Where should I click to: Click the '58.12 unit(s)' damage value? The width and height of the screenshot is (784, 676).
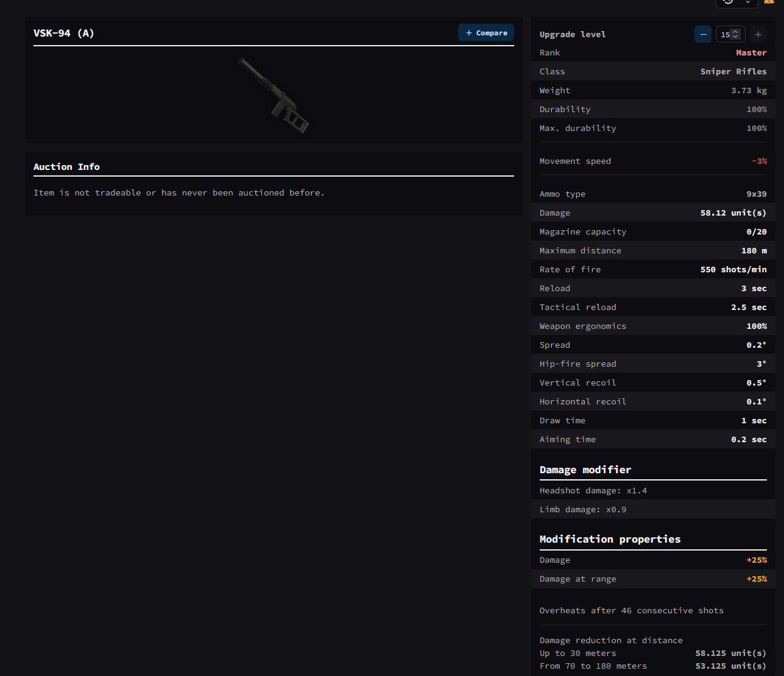(733, 213)
